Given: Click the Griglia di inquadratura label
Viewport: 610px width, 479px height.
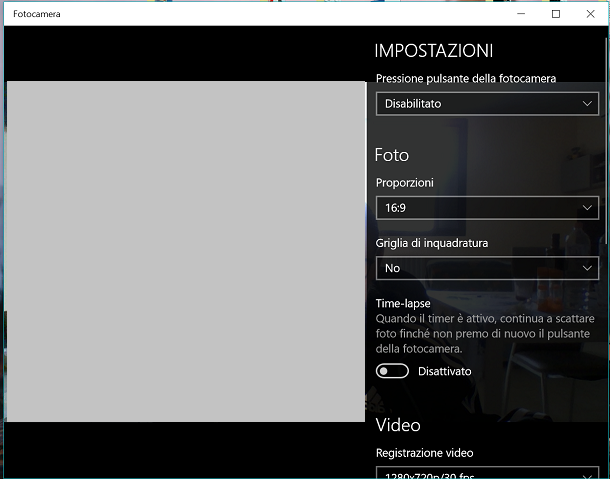Looking at the screenshot, I should (x=432, y=243).
